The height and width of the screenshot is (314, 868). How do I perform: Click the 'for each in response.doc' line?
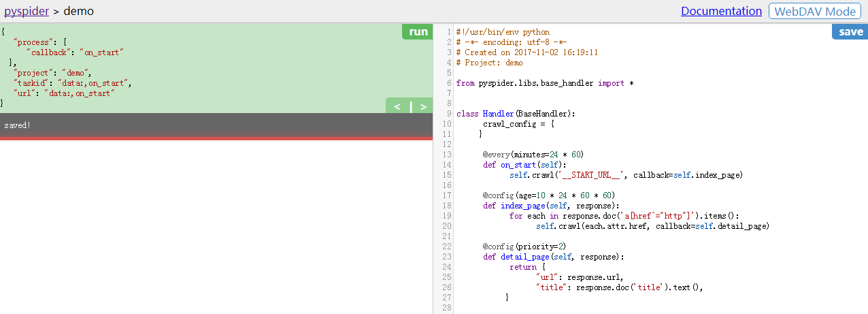coord(624,216)
